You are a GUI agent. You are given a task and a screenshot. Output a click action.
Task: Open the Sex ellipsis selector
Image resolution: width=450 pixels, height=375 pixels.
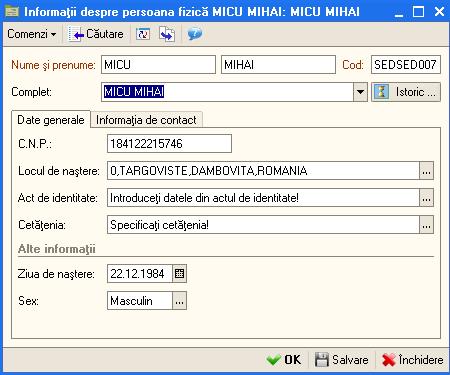click(x=179, y=301)
